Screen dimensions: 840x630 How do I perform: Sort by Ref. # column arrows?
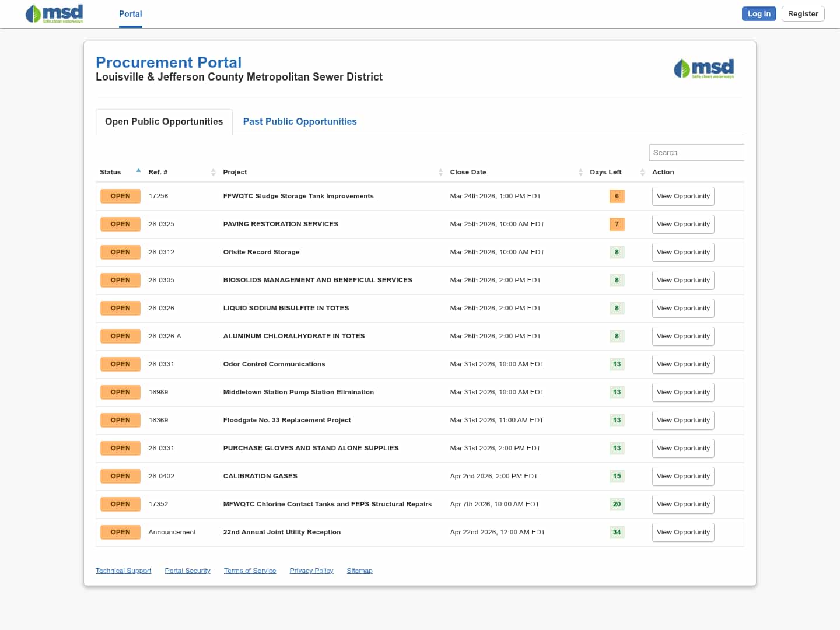pyautogui.click(x=213, y=172)
